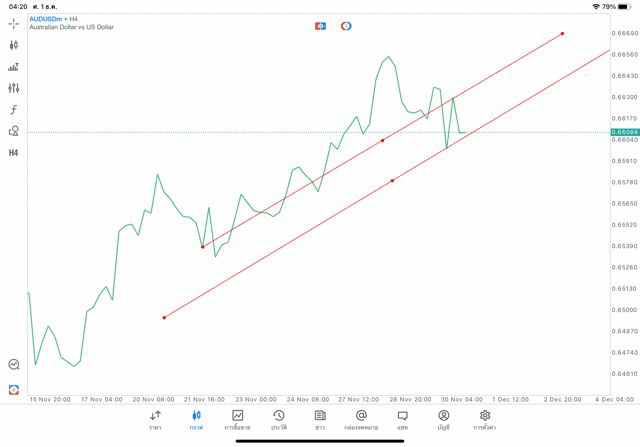Go to the History (ประวัติ) tab
This screenshot has width=640, height=447.
click(x=278, y=420)
